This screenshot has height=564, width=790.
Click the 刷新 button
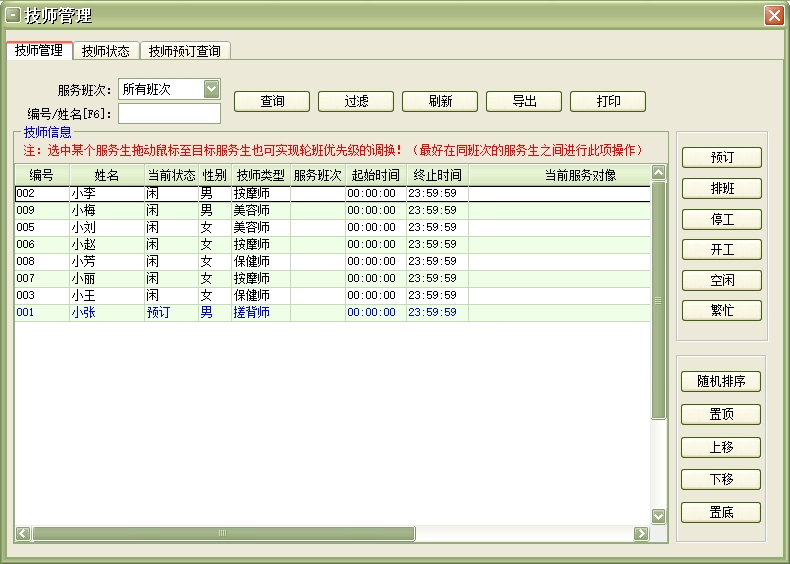(440, 101)
